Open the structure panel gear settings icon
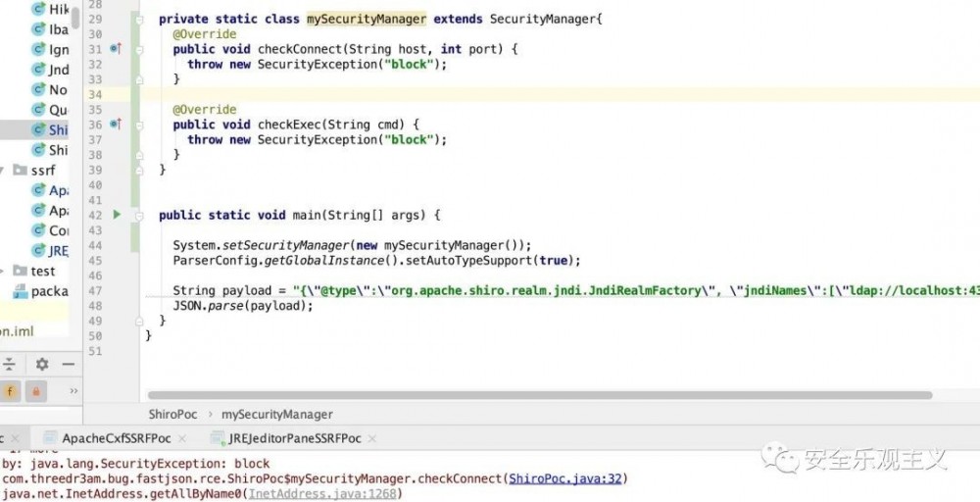Image resolution: width=980 pixels, height=502 pixels. tap(42, 365)
